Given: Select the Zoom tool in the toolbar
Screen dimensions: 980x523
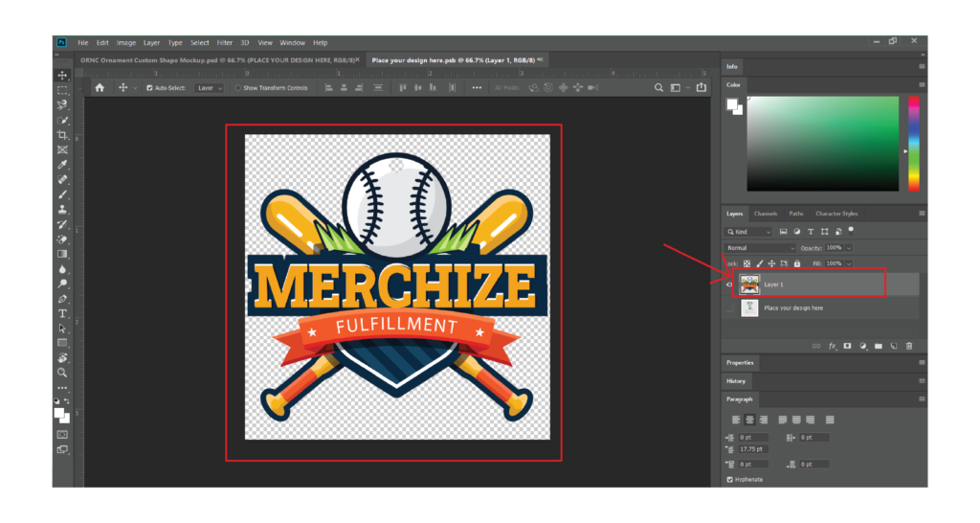Looking at the screenshot, I should click(62, 373).
